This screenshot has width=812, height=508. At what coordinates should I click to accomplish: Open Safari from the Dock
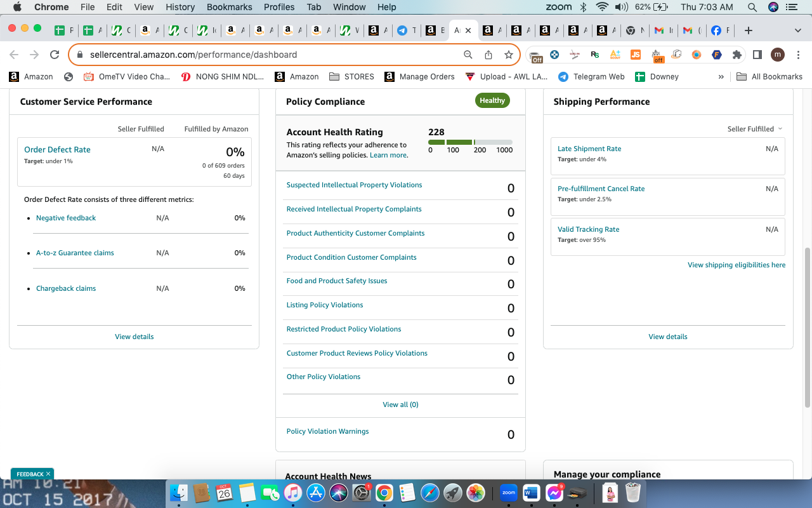[429, 492]
